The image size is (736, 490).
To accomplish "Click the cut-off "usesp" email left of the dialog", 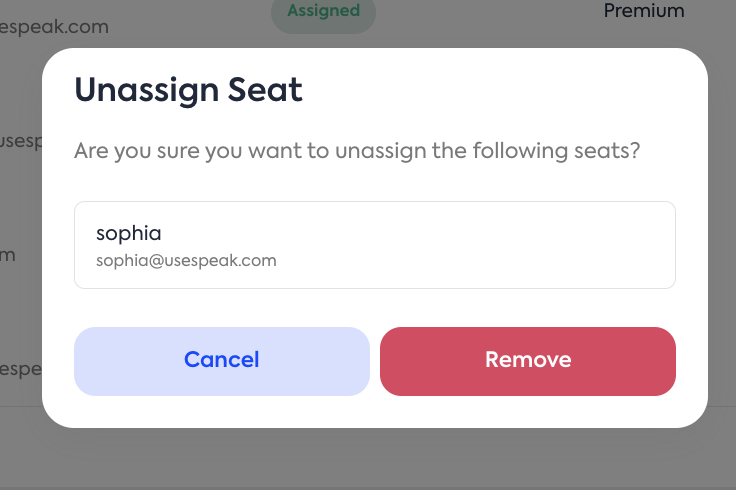I will [x=19, y=141].
